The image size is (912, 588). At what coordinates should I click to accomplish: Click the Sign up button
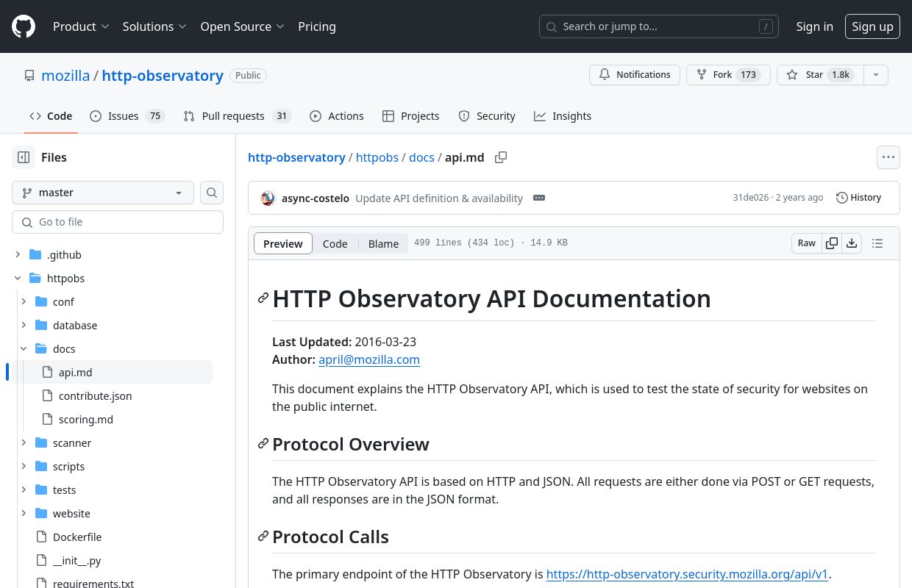[872, 26]
